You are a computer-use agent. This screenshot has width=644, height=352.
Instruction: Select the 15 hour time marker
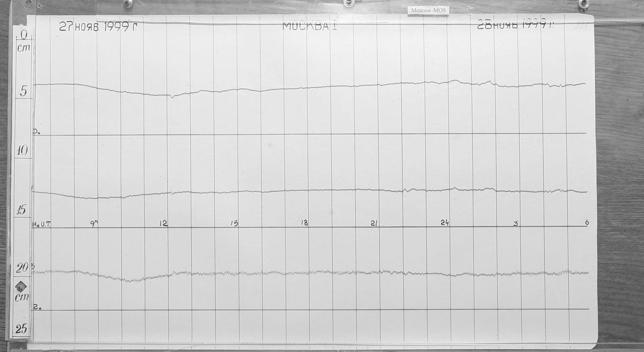click(x=234, y=223)
